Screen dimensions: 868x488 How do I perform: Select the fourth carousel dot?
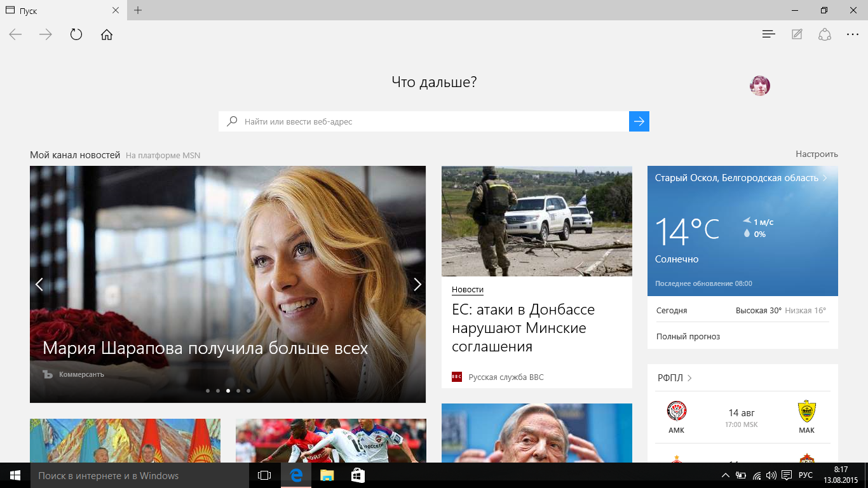click(x=238, y=391)
